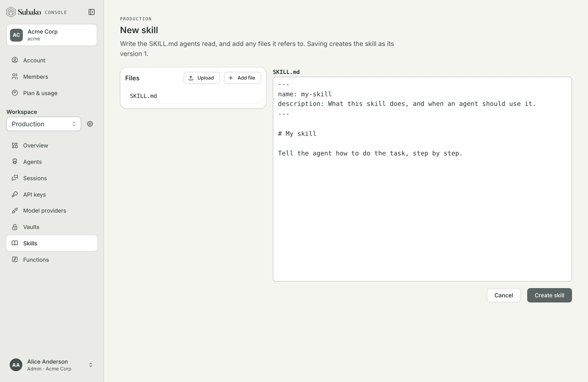Click the Upload button
The width and height of the screenshot is (588, 382).
click(202, 78)
